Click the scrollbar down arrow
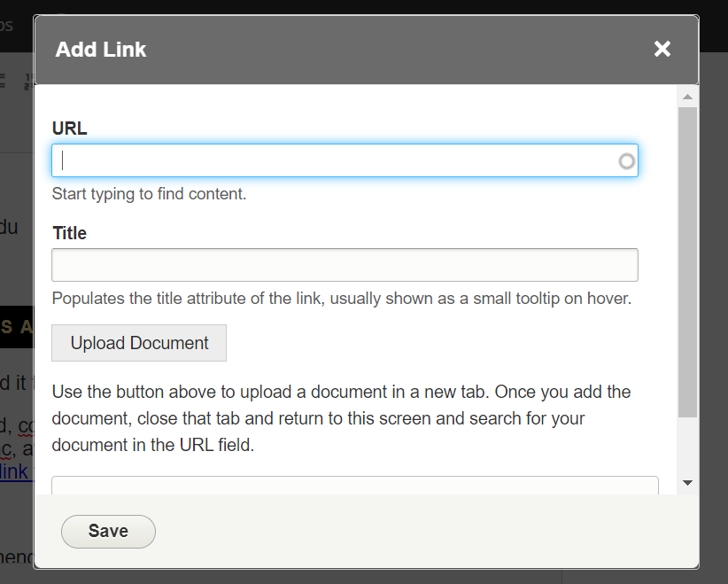Screen dimensions: 728x584 tap(687, 482)
